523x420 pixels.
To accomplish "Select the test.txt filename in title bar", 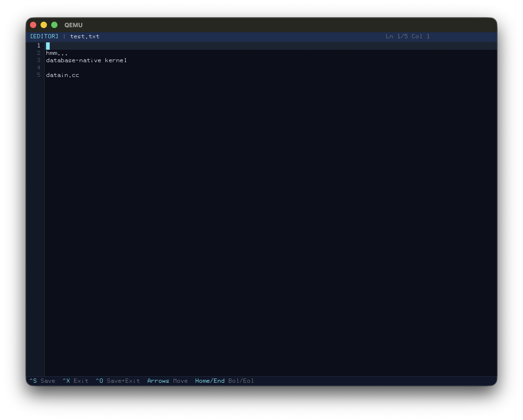I will click(x=84, y=36).
